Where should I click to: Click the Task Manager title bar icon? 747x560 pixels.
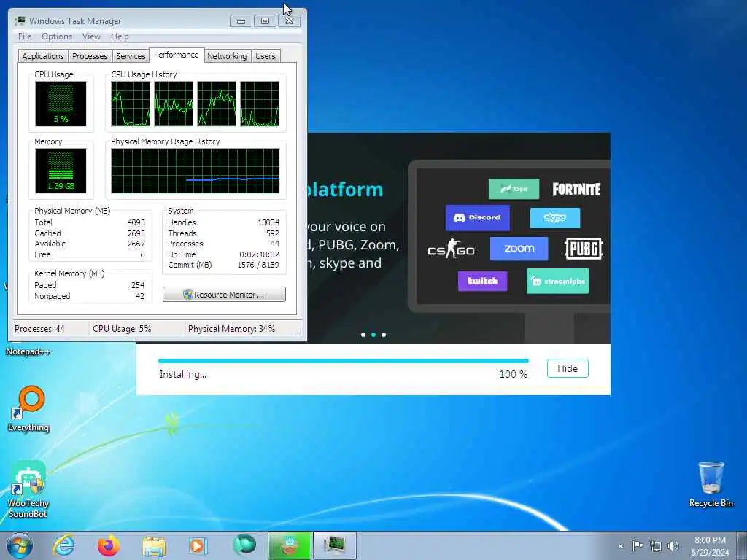[x=20, y=21]
